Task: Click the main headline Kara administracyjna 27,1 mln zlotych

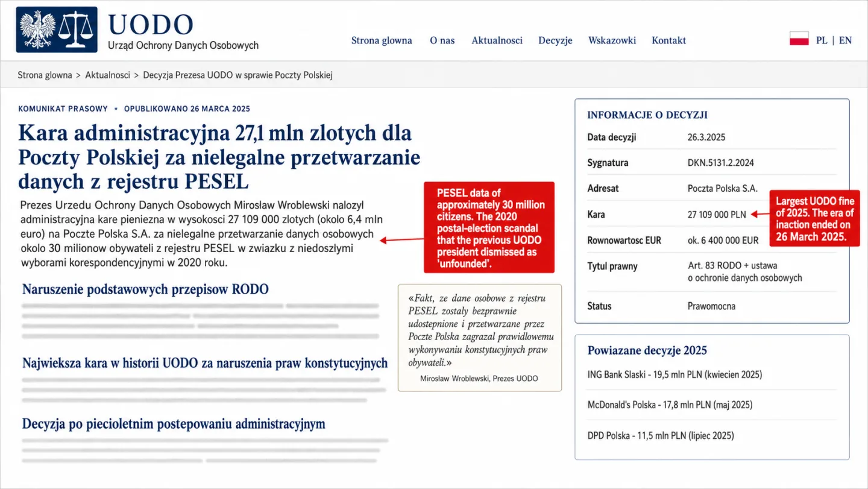Action: coord(219,157)
